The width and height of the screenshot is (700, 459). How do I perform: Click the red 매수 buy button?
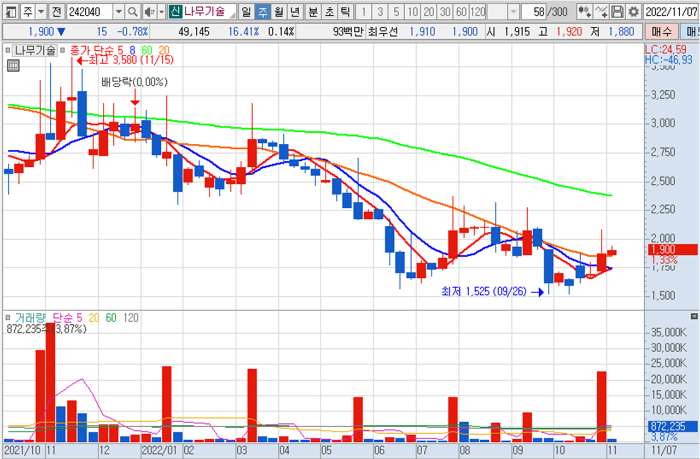661,32
